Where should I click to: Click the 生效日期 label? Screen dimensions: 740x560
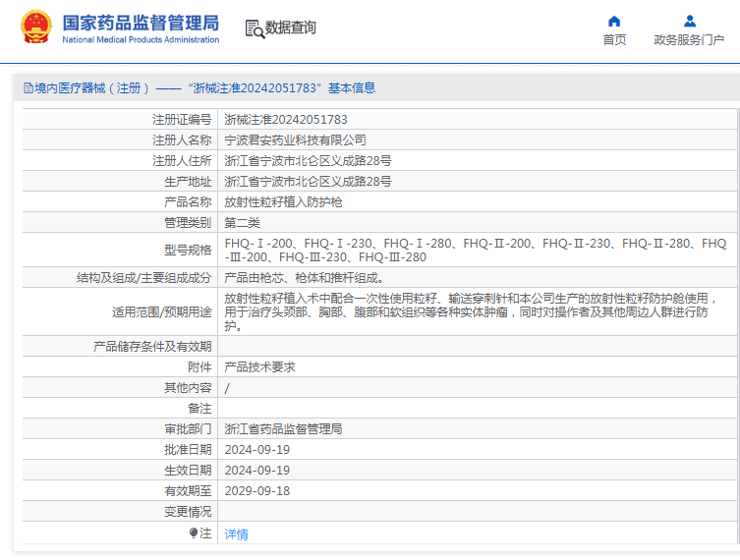[x=188, y=471]
